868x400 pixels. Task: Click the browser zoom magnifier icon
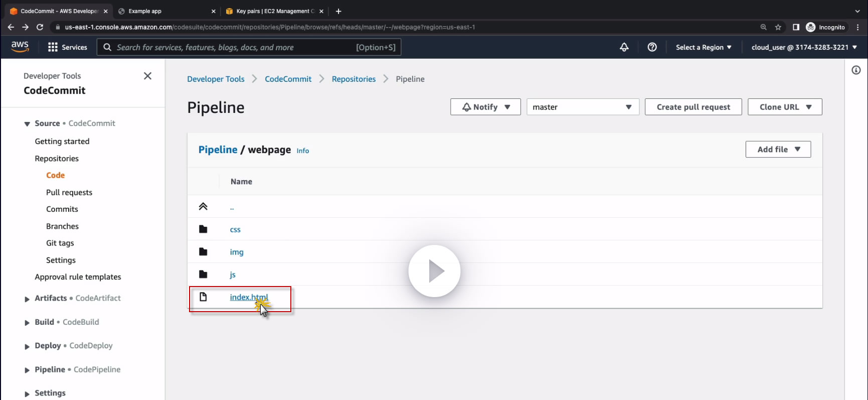(x=764, y=27)
